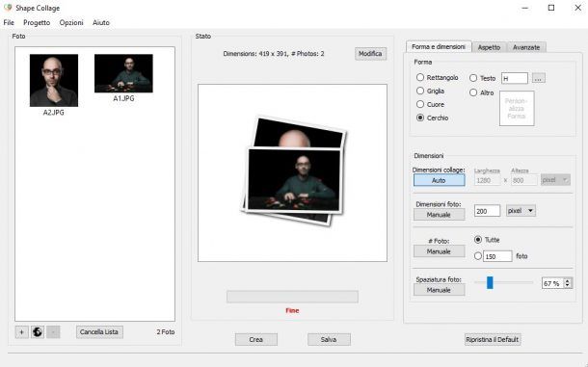Click the 150 photo count field
Screen dimensions: 588x367
pos(497,256)
